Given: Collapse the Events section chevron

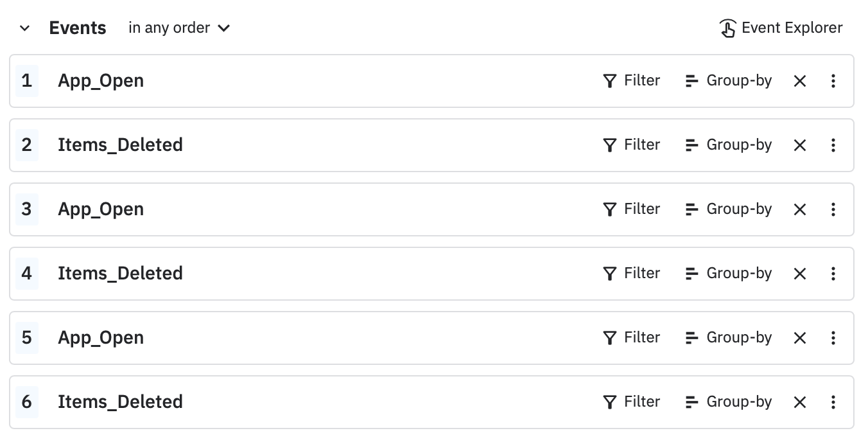Looking at the screenshot, I should 25,28.
